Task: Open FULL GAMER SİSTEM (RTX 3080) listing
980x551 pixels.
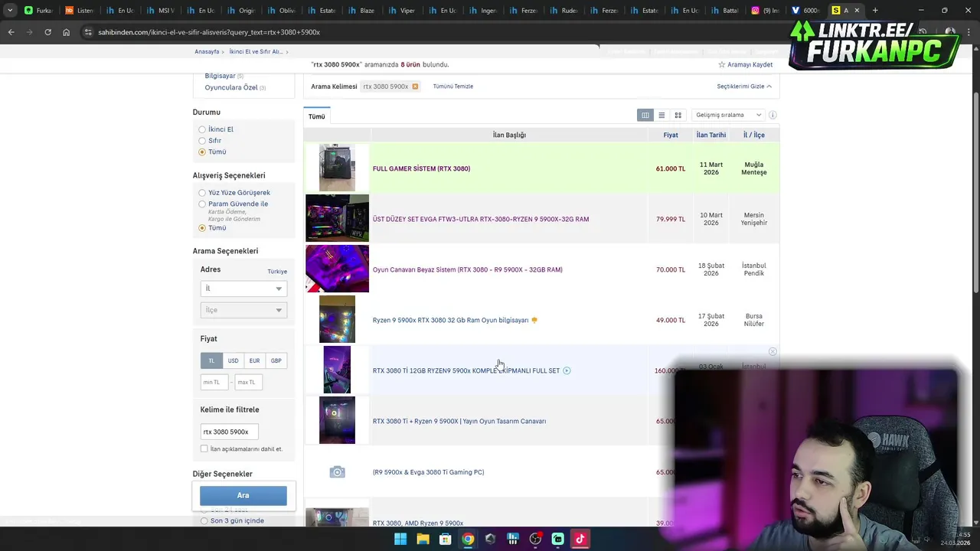Action: pyautogui.click(x=421, y=168)
